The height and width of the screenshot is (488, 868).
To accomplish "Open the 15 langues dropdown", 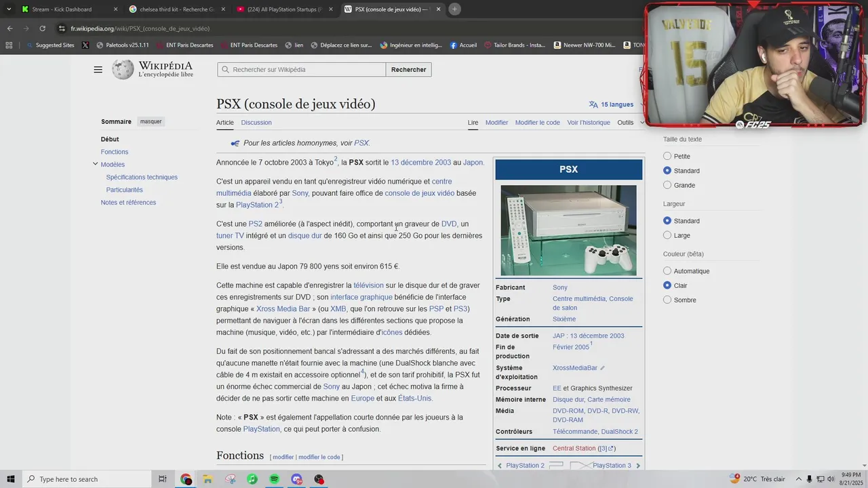I will [x=616, y=104].
